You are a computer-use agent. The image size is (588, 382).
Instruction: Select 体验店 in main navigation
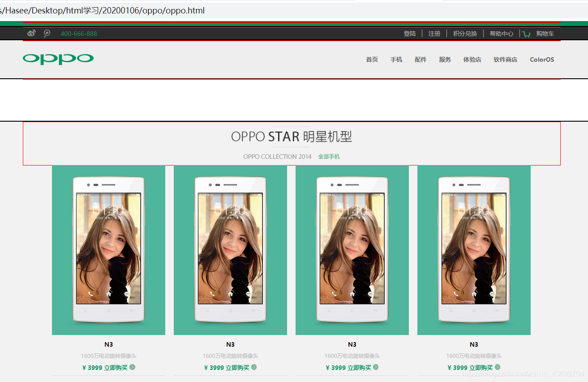tap(472, 59)
